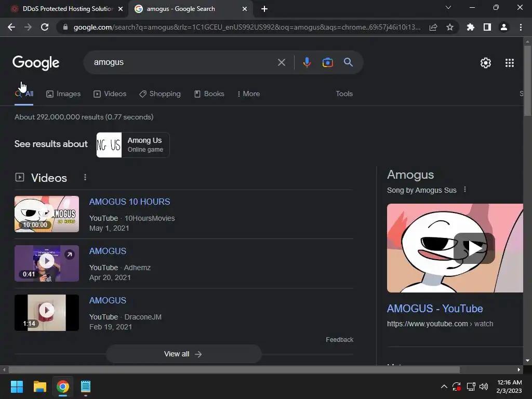Viewport: 532px width, 399px height.
Task: Play the DraconeJM 1:14 video thumbnail
Action: click(47, 312)
